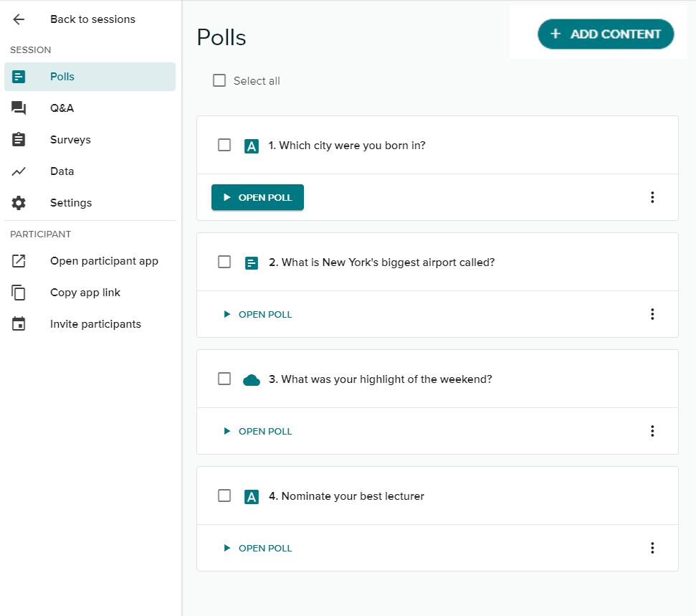
Task: Click the Open participant app external icon
Action: (x=19, y=261)
